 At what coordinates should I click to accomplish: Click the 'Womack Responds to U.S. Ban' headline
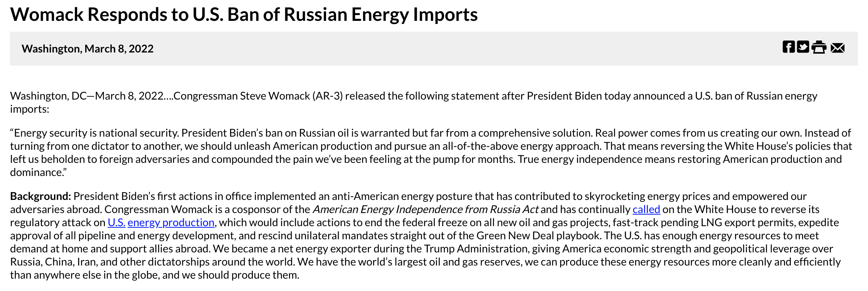click(244, 15)
